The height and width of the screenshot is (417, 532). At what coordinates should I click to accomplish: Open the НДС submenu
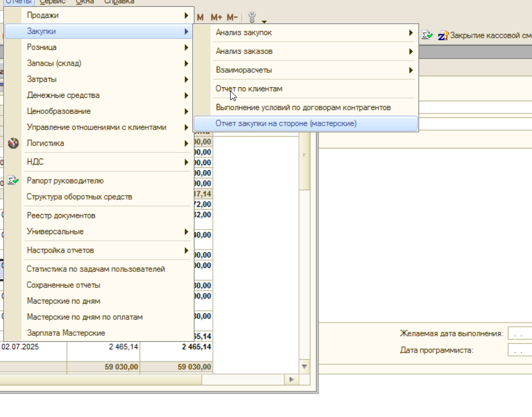pyautogui.click(x=98, y=162)
